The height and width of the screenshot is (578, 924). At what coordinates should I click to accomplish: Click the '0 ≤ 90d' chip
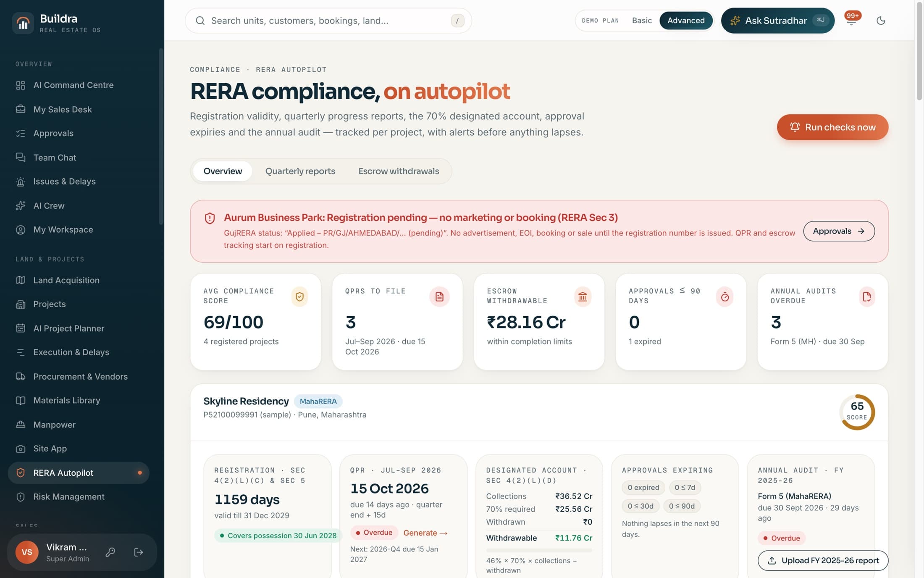tap(682, 506)
